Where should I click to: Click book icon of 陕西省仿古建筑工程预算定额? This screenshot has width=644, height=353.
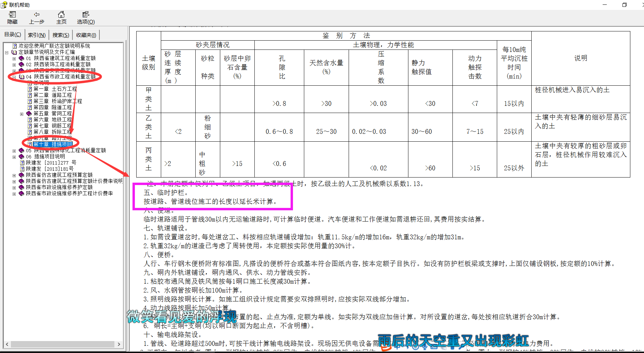(22, 175)
